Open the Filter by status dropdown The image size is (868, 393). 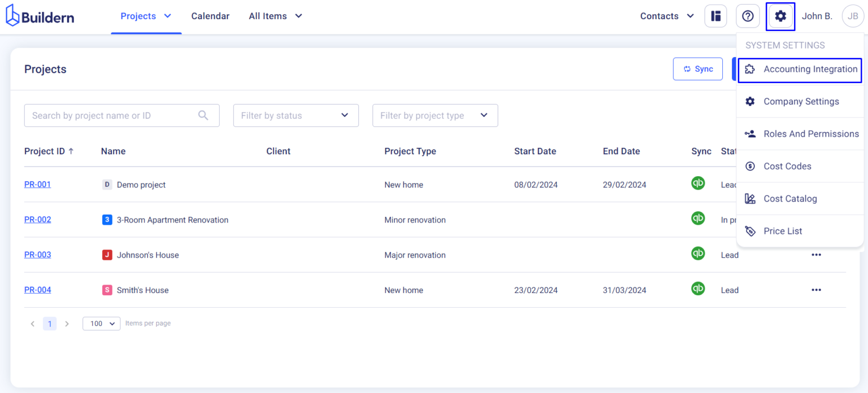296,115
